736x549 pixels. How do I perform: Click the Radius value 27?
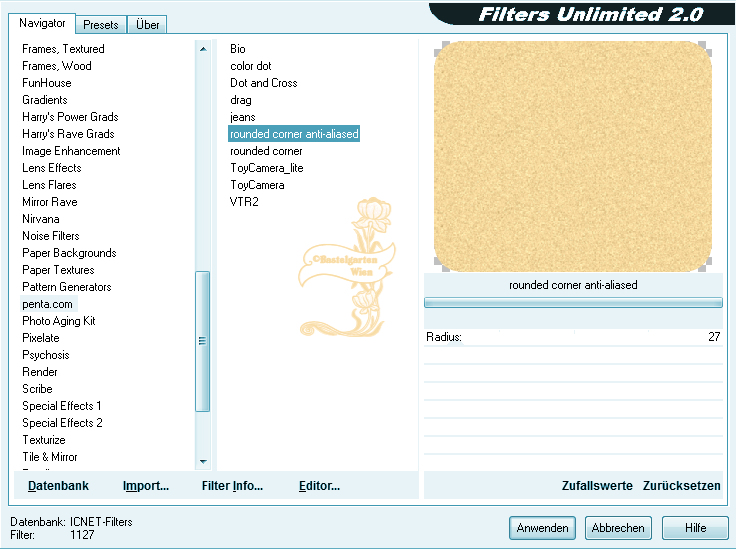click(714, 337)
